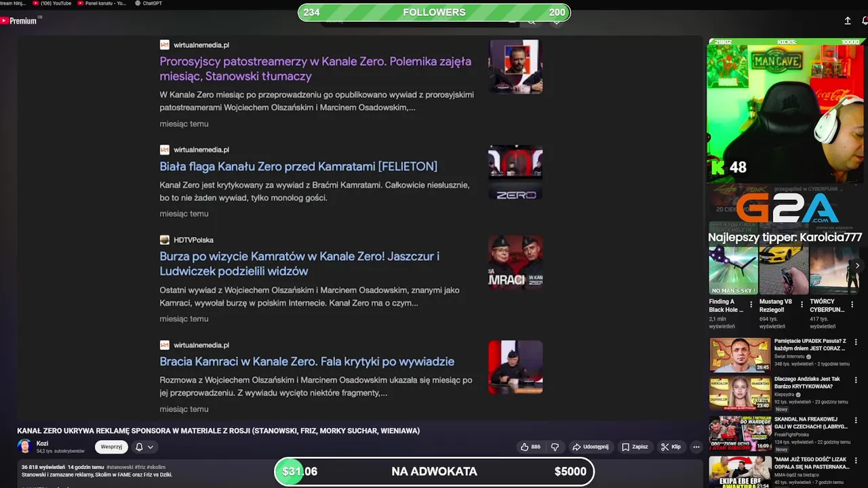
Task: Open thumbnail for 'Biała flaga Kanału Zero' article
Action: [x=515, y=172]
